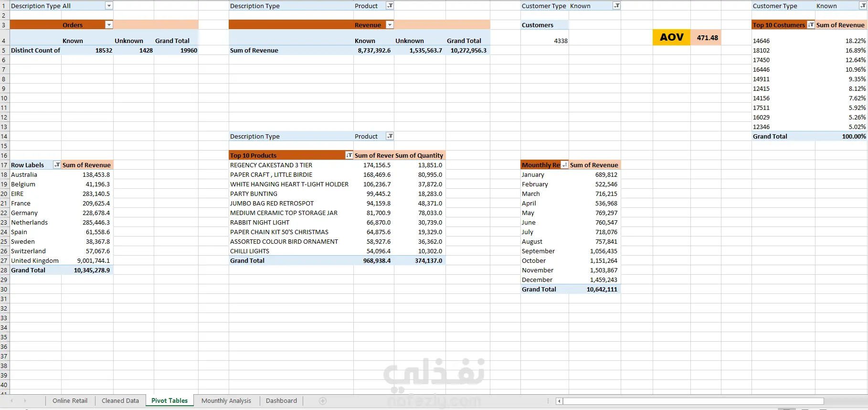868x410 pixels.
Task: Click the tab bar split handle dots
Action: [x=549, y=401]
